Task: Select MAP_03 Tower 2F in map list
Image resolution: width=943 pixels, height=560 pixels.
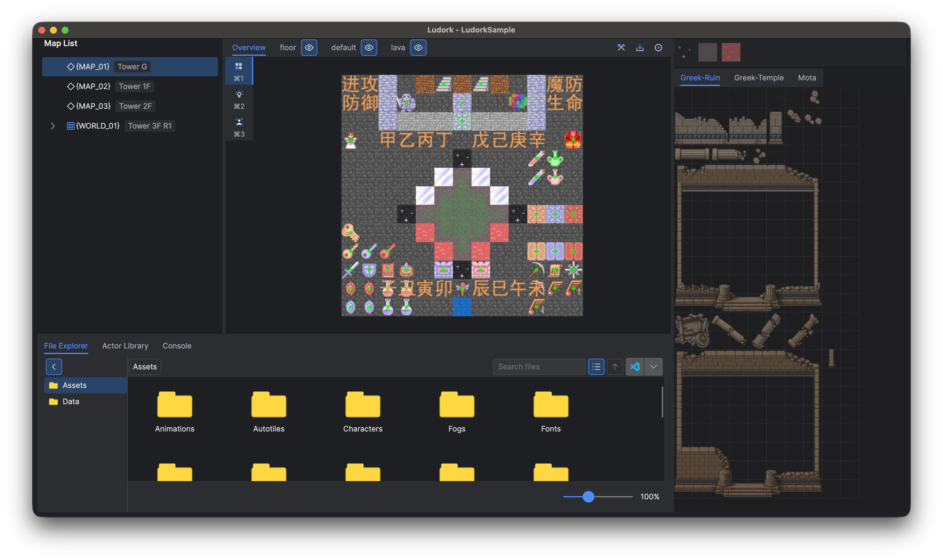Action: coord(130,106)
